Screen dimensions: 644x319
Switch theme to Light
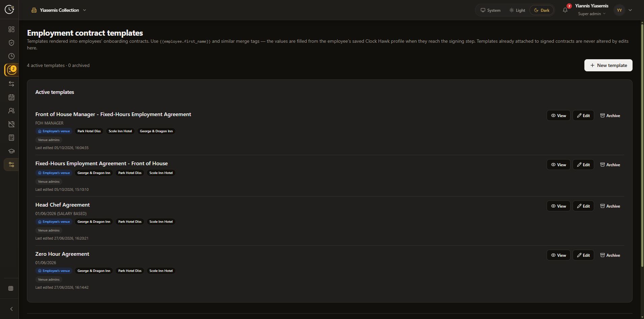517,10
